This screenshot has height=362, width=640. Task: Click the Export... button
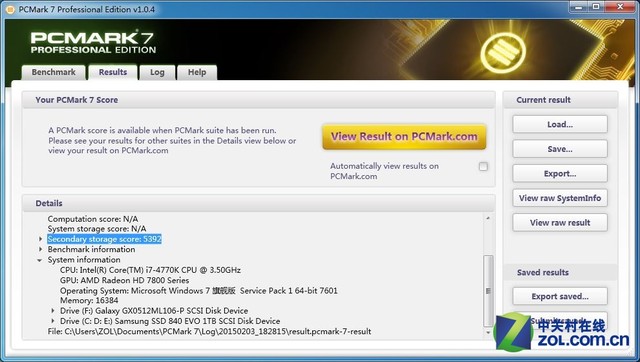pyautogui.click(x=560, y=173)
